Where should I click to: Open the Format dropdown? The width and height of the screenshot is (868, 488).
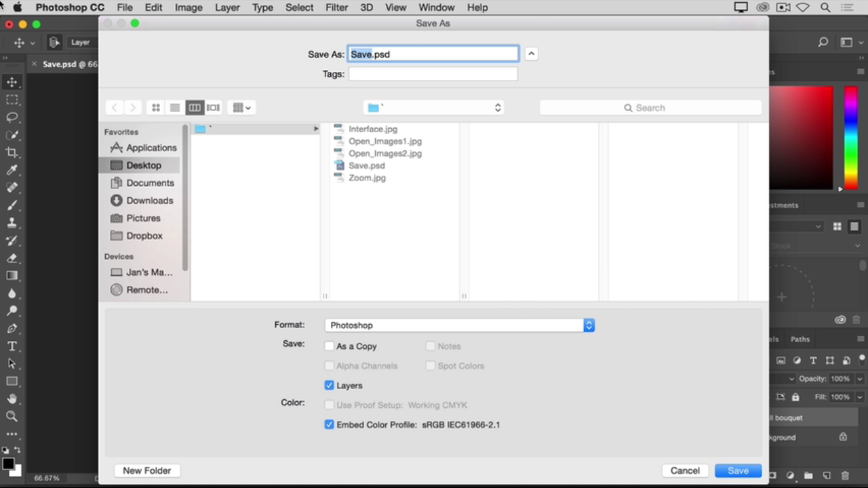[459, 325]
